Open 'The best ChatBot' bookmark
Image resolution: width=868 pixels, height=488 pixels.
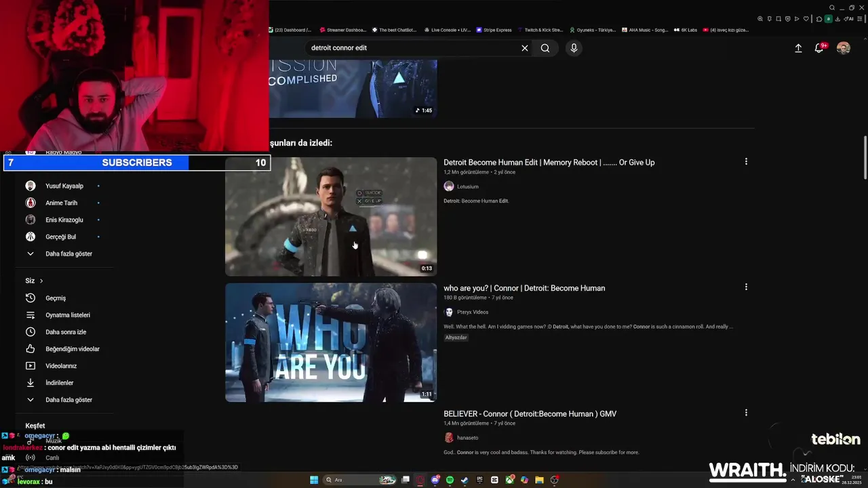pos(394,30)
